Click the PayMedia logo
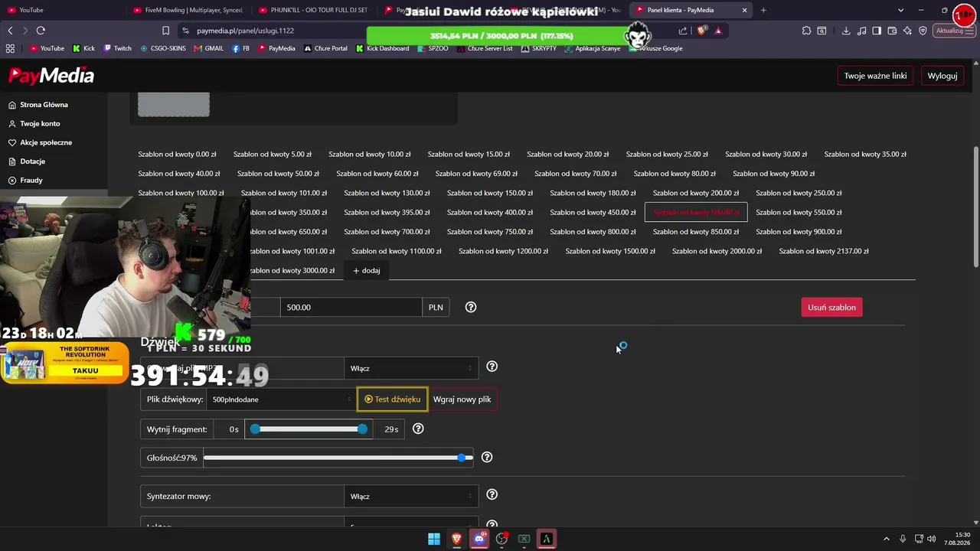This screenshot has height=551, width=980. 51,76
